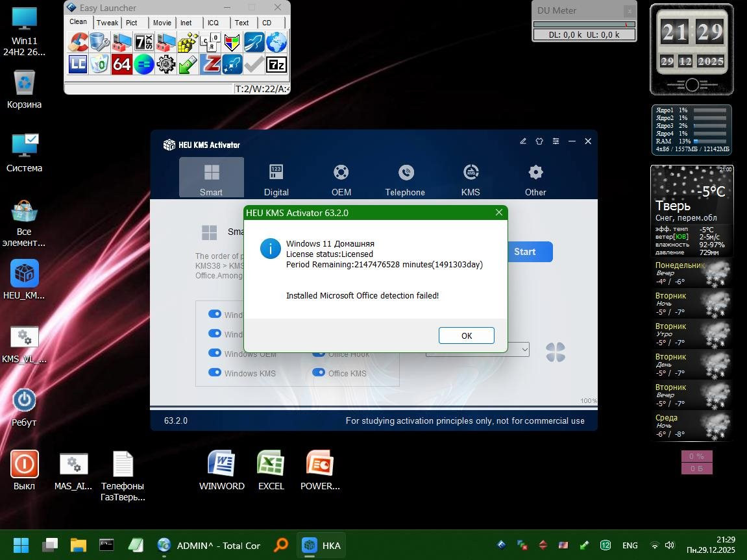Click the pencil edit icon in HEU title bar

point(523,141)
